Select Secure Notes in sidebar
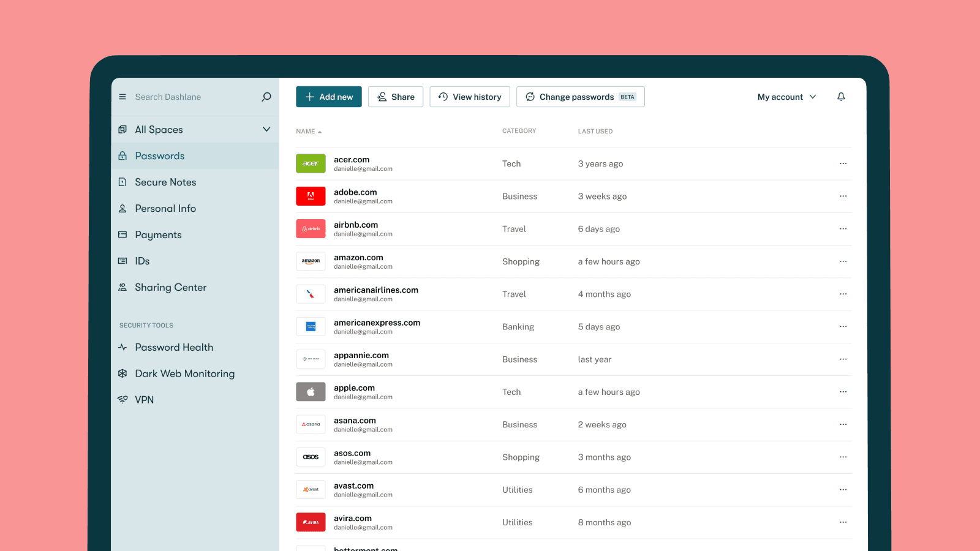The height and width of the screenshot is (551, 980). click(x=165, y=182)
